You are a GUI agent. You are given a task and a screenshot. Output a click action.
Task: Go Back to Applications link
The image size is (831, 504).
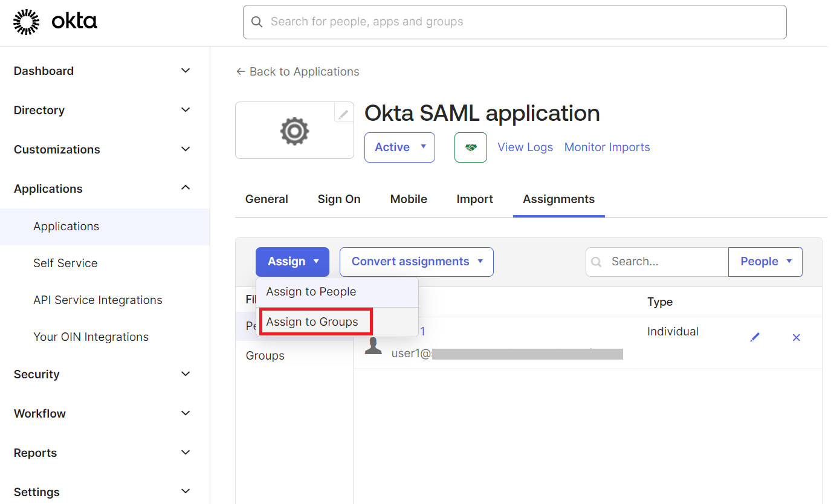pyautogui.click(x=297, y=71)
